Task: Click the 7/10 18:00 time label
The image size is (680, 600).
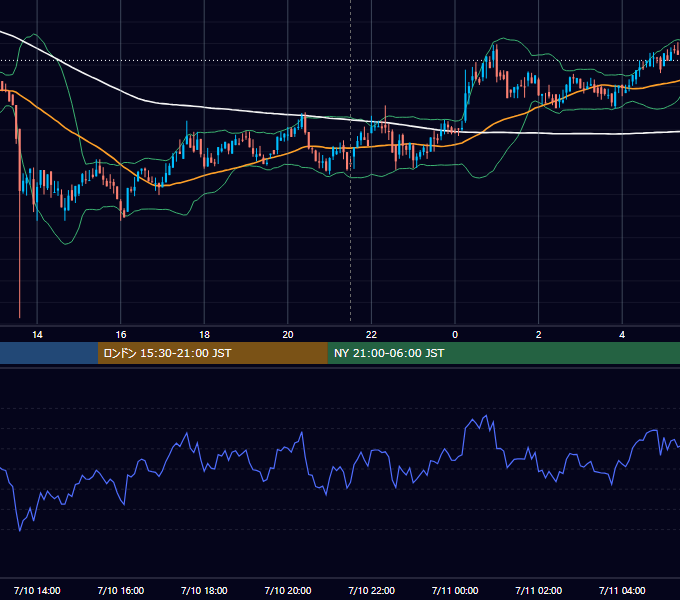Action: pos(204,590)
